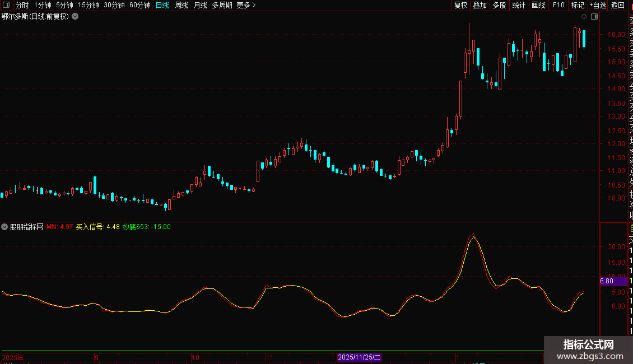Click the 买入信号: 4.48 indicator label
The image size is (633, 364).
click(97, 227)
